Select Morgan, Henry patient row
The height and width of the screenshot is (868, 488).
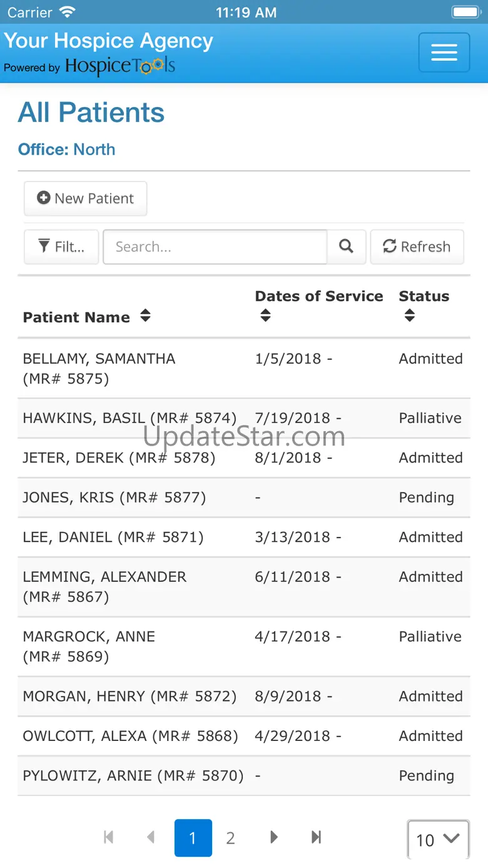click(x=130, y=696)
